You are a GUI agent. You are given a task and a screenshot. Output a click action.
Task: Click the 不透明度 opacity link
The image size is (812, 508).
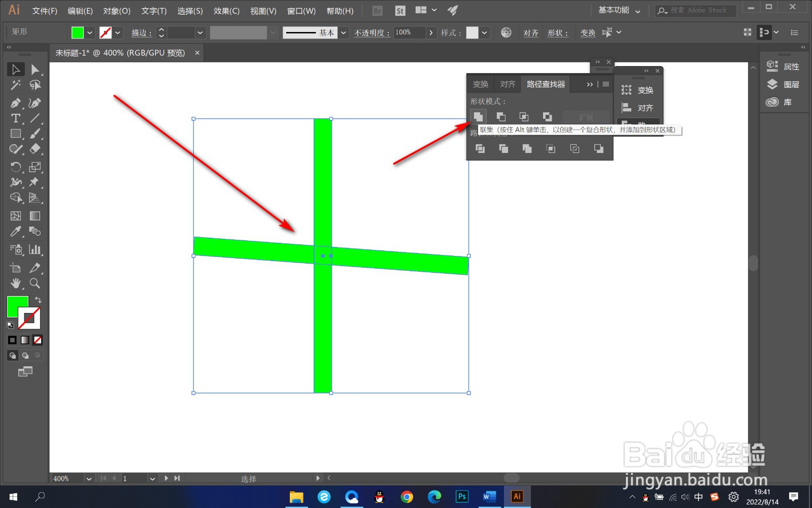[x=372, y=33]
